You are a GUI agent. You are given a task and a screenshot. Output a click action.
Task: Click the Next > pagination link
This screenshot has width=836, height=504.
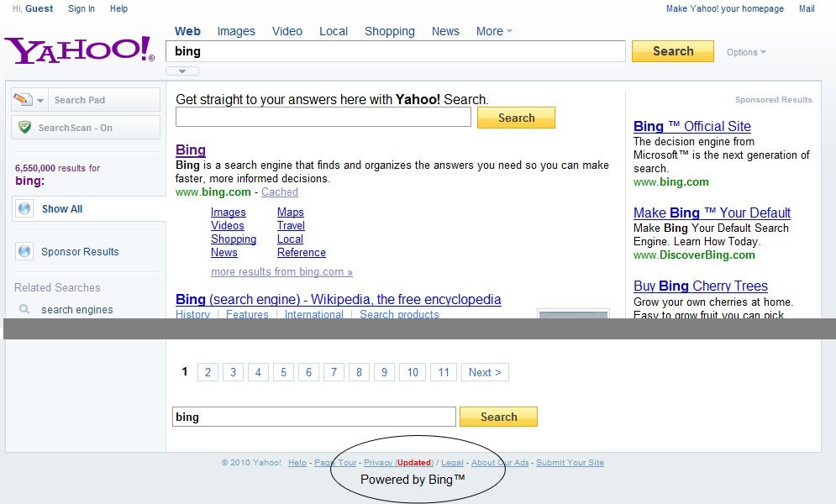[x=485, y=372]
